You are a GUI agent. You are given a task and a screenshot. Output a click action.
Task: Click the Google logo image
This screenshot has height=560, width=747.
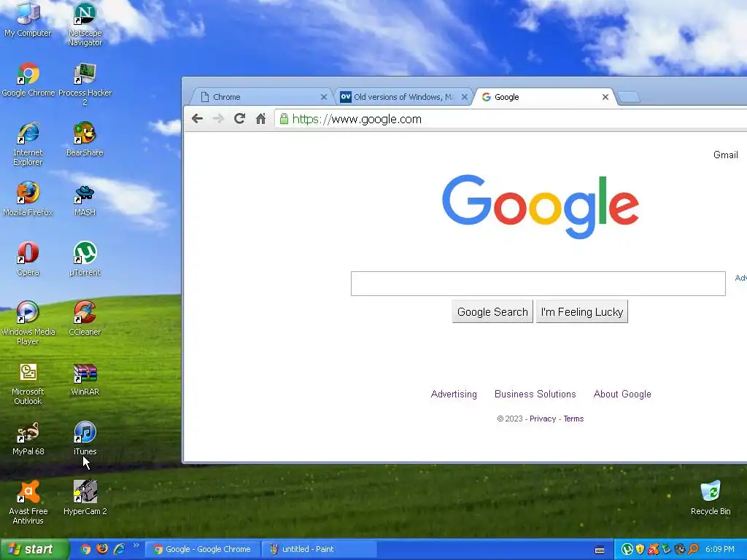[541, 206]
